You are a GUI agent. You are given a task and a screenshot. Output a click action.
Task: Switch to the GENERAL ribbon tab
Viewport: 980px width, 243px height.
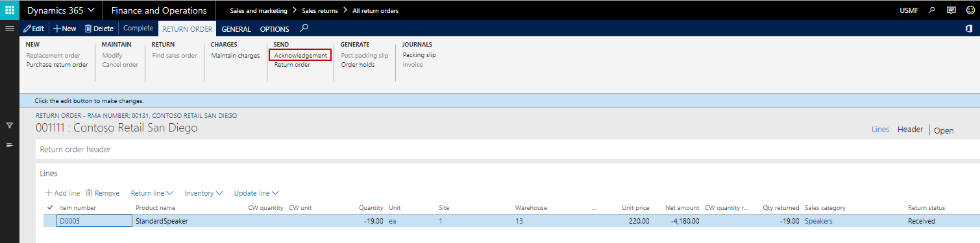236,29
